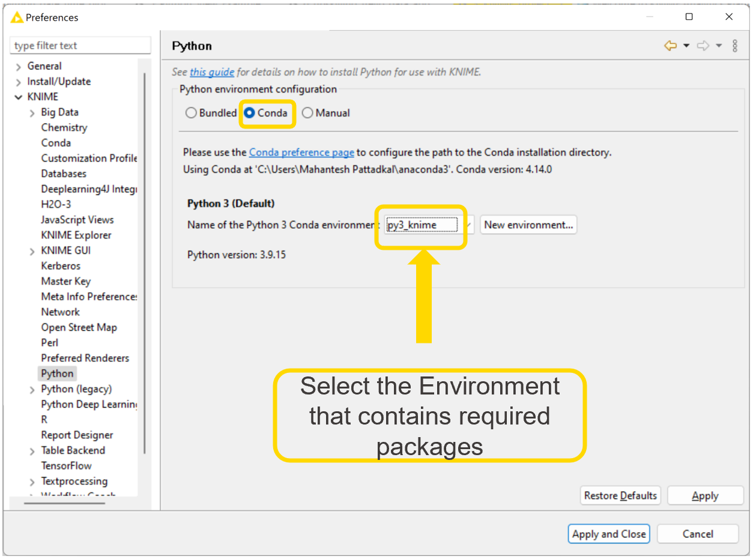Open the Python 3 Conda environment dropdown
This screenshot has height=559, width=756.
[x=430, y=225]
